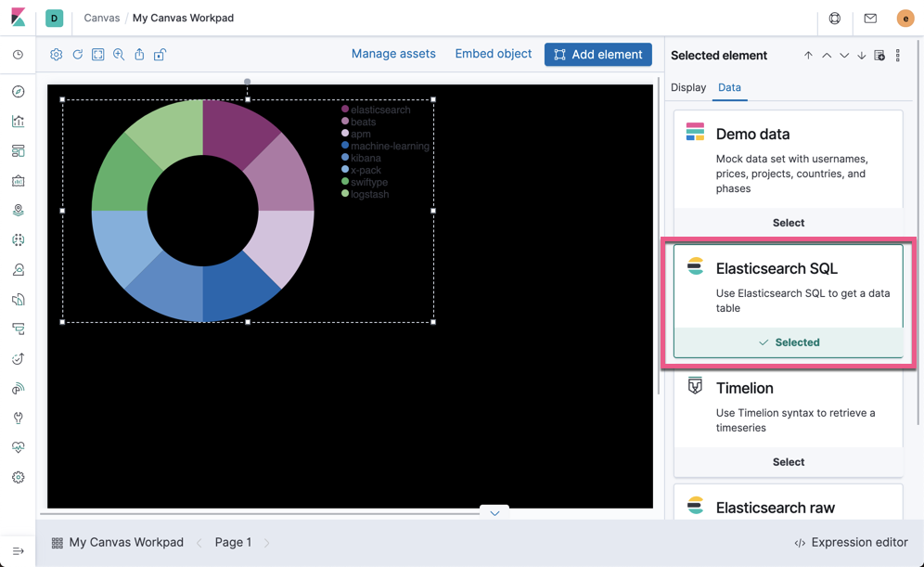Click the machine-learning legend entry
This screenshot has width=924, height=567.
pyautogui.click(x=385, y=146)
